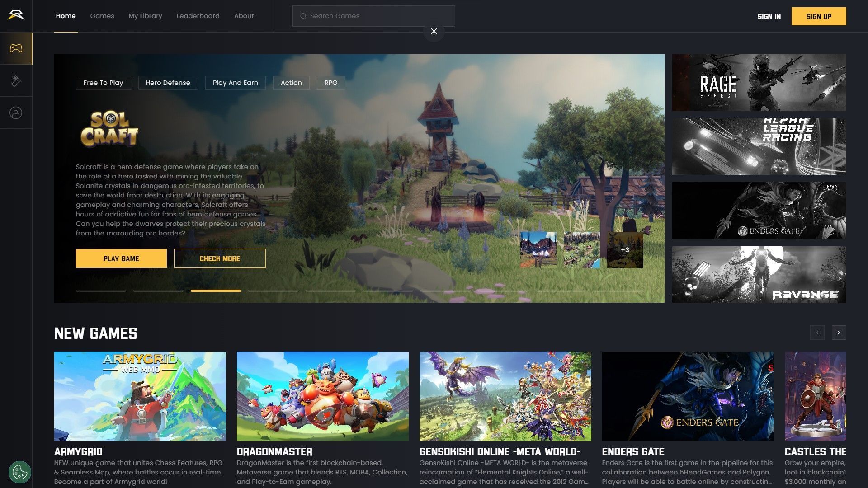Click the third carousel progress slider dot
This screenshot has height=488, width=868.
[x=216, y=291]
